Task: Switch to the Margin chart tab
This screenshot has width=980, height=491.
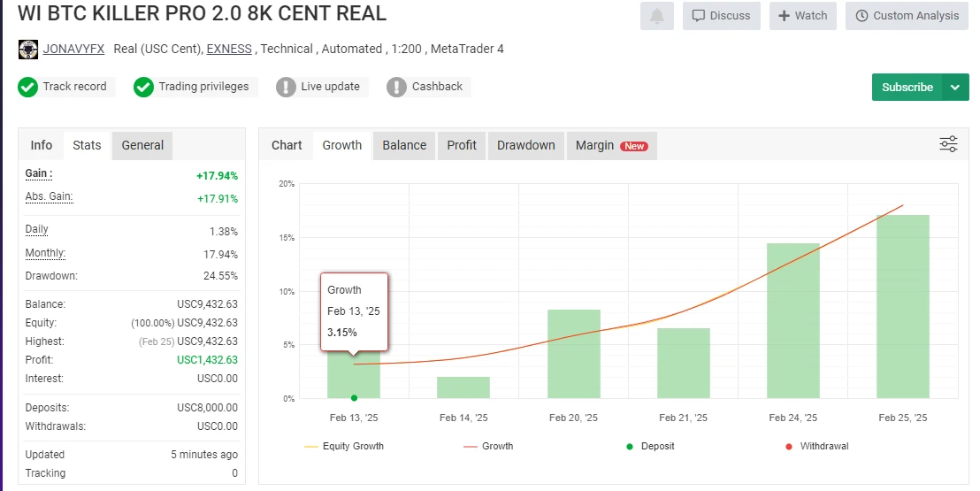Action: click(x=610, y=145)
